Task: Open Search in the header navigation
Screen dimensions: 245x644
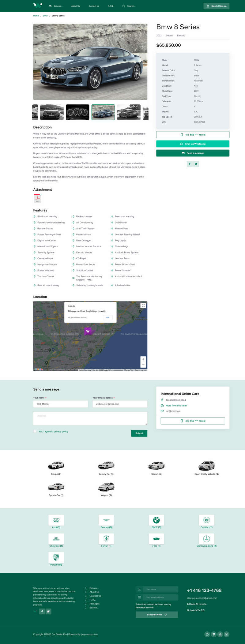Action: coord(129,6)
